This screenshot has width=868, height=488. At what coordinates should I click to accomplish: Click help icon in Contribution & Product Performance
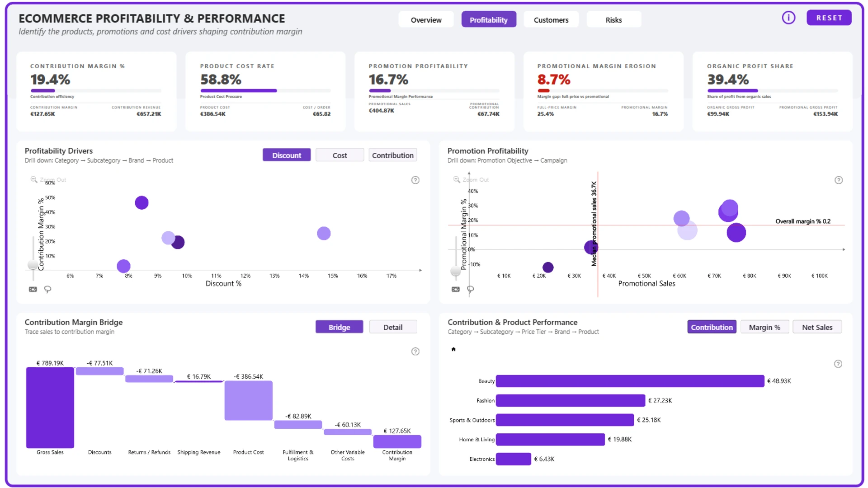coord(838,364)
